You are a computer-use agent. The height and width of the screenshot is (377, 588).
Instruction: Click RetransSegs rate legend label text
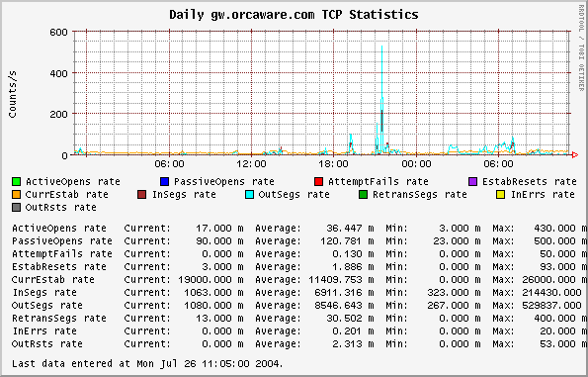pyautogui.click(x=420, y=195)
